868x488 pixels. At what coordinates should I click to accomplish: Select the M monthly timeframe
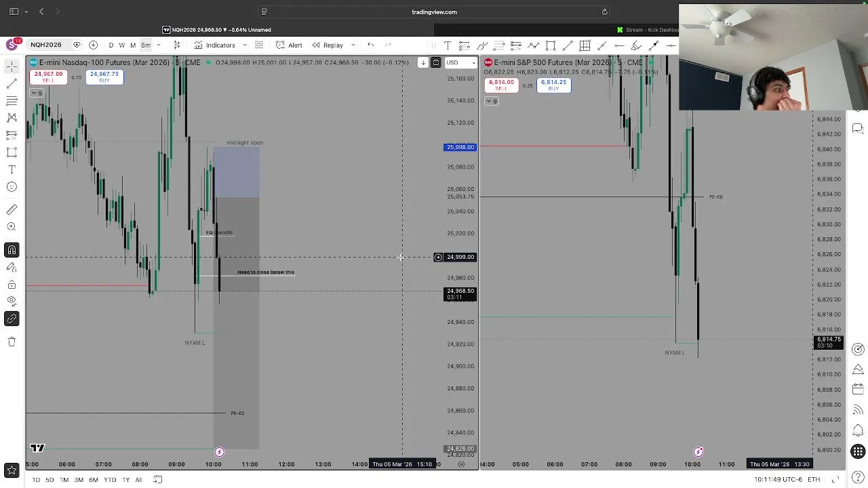[x=133, y=45]
